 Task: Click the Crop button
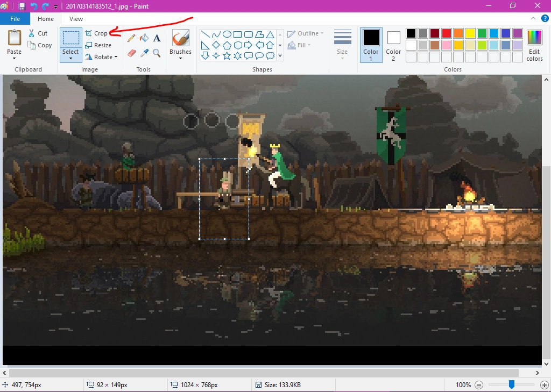(96, 33)
